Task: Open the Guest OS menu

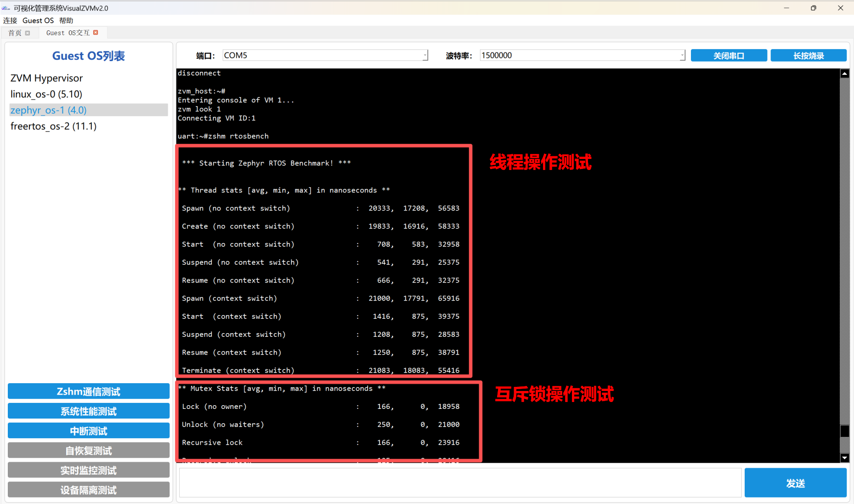Action: coord(38,21)
